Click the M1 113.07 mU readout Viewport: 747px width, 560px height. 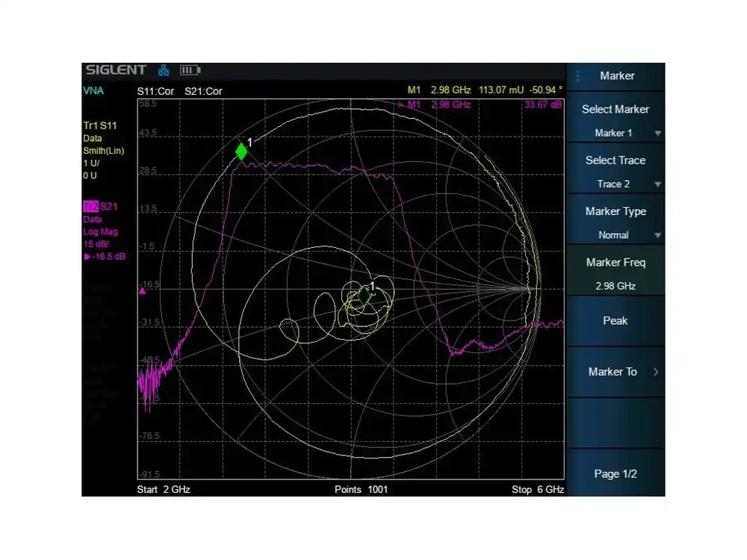click(x=485, y=90)
